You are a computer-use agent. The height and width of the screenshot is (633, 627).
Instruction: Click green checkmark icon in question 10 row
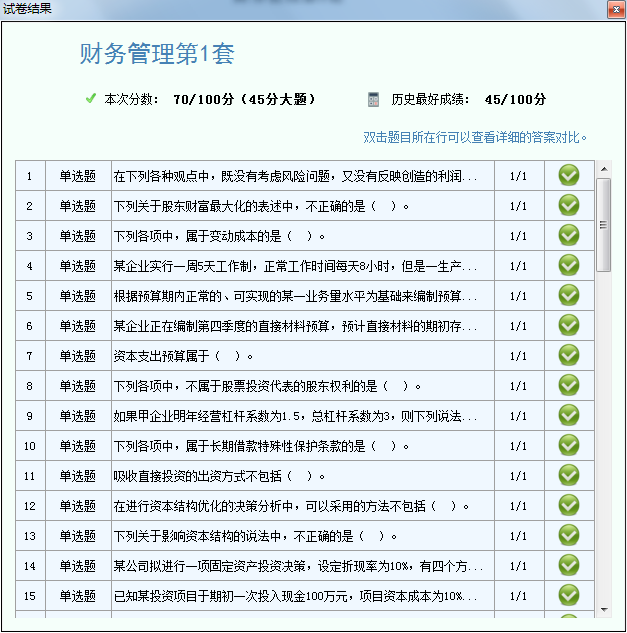[x=569, y=445]
